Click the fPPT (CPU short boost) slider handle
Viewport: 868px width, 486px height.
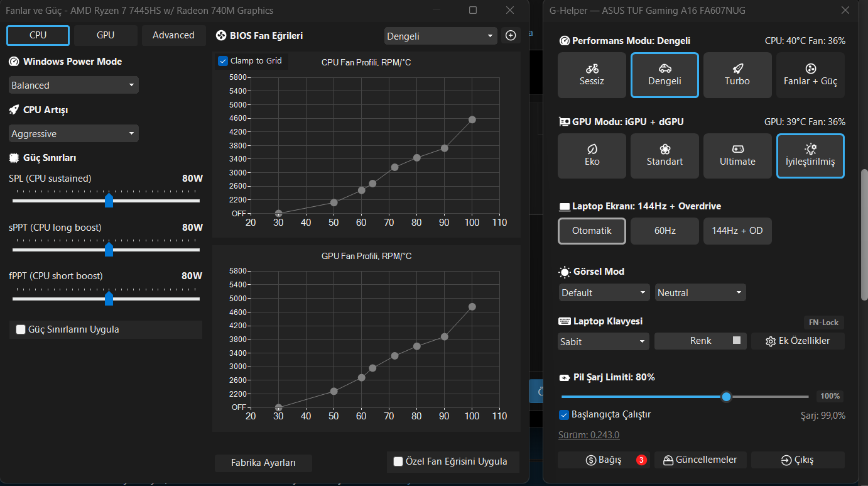click(x=109, y=298)
